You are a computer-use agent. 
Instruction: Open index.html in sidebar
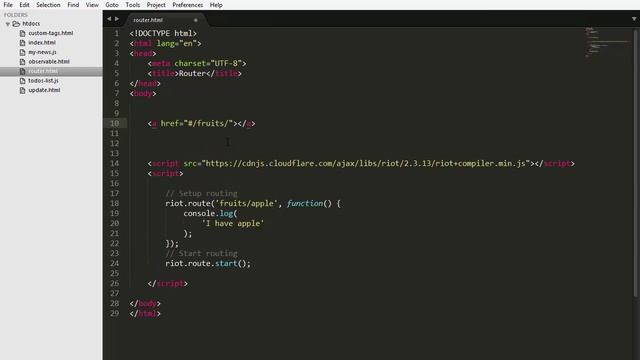click(x=42, y=42)
